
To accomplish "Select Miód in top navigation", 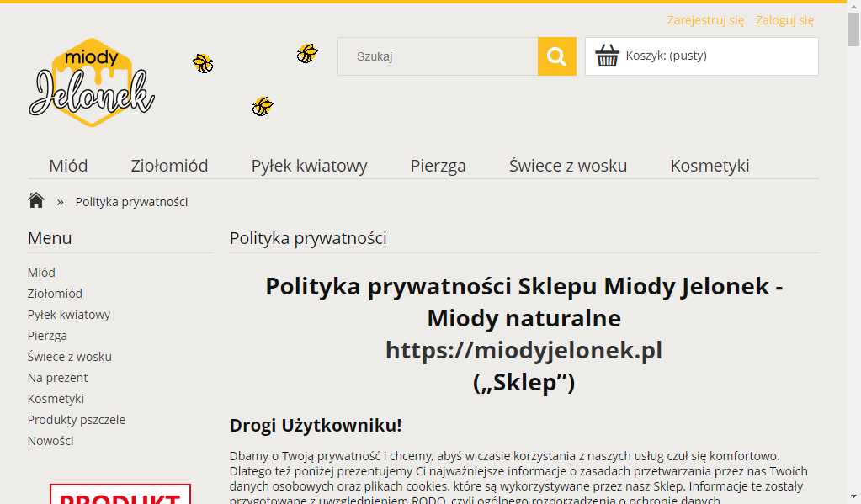I will click(x=69, y=165).
